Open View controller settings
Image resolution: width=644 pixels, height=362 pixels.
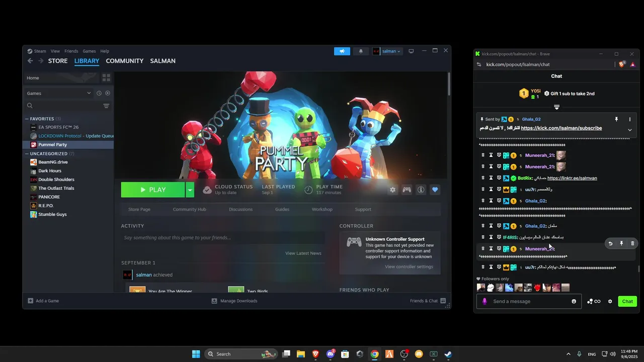[x=409, y=266]
